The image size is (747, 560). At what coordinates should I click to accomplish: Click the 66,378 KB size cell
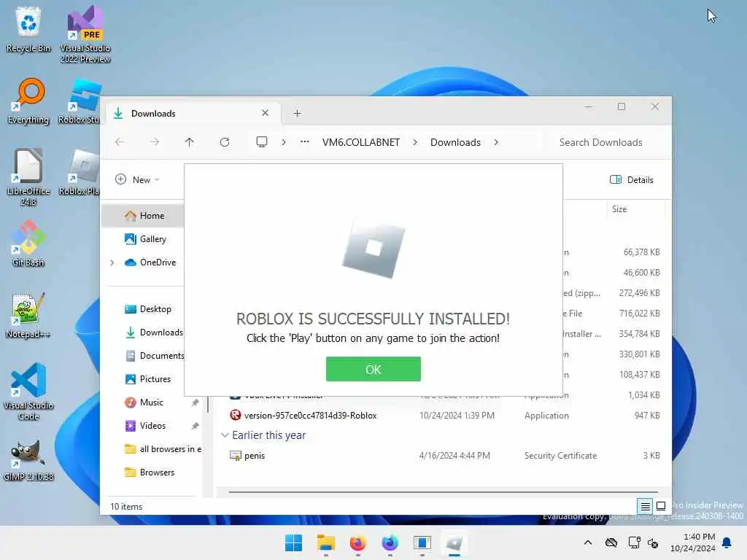641,252
